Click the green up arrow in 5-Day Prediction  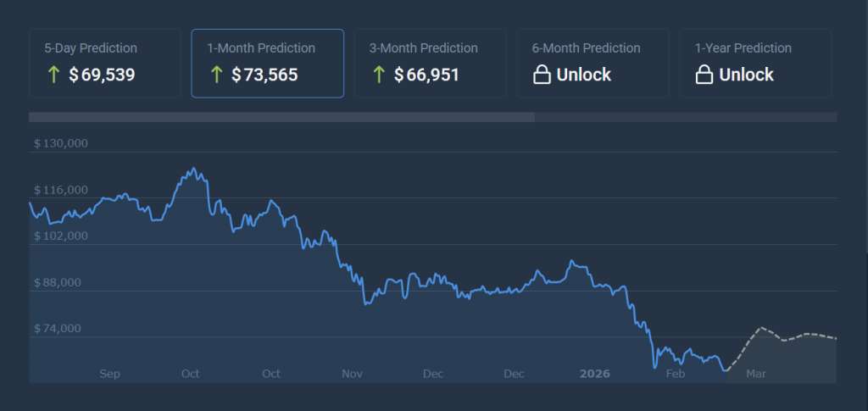click(x=53, y=75)
